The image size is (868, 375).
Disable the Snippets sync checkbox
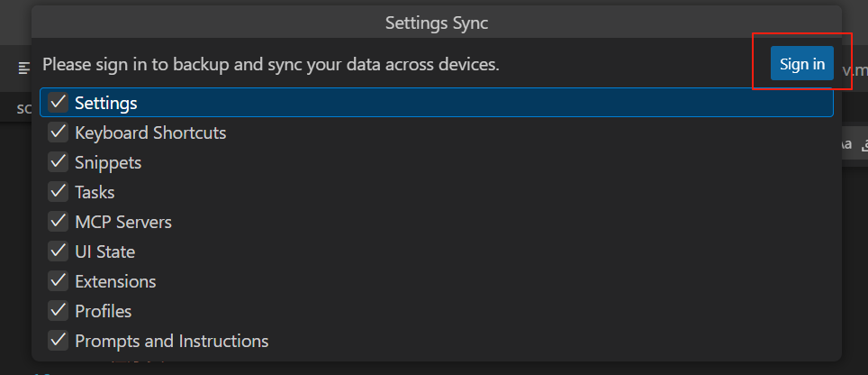(59, 162)
